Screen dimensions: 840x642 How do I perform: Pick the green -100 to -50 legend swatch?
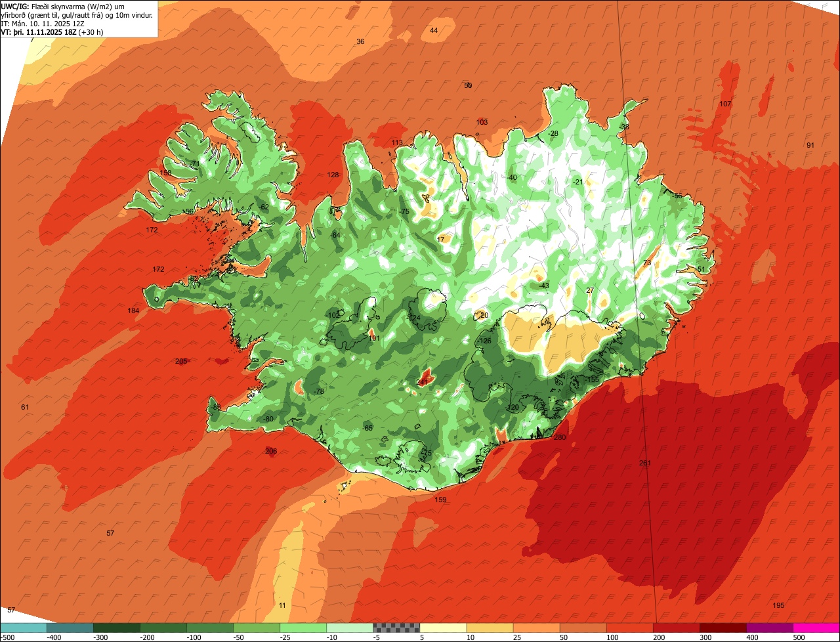click(x=209, y=628)
